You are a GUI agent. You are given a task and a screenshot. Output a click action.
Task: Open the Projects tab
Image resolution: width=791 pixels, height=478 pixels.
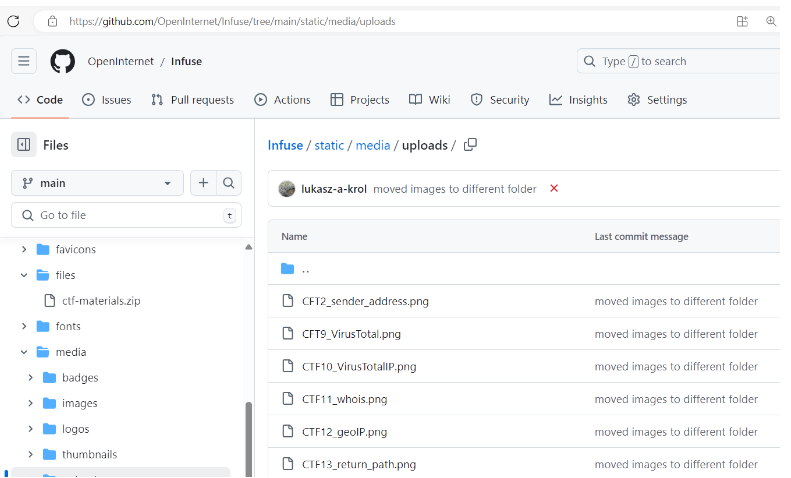tap(360, 100)
